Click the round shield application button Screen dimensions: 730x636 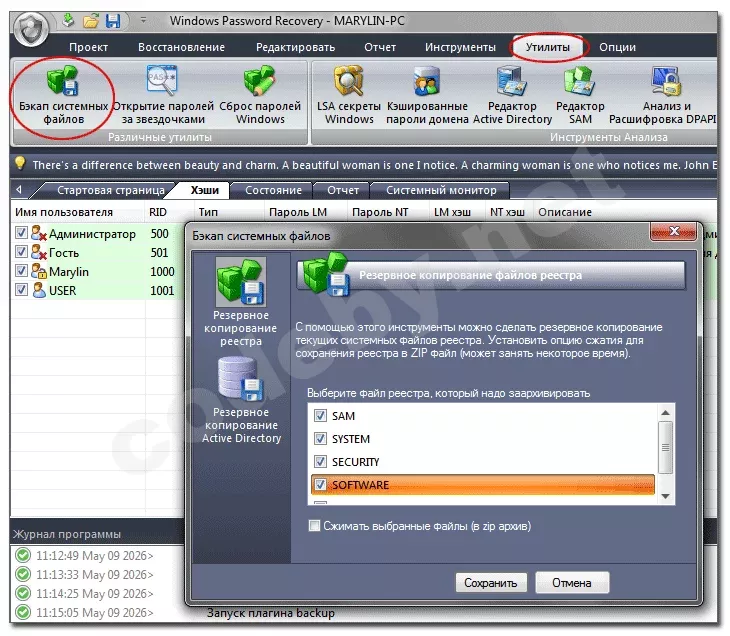coord(31,29)
